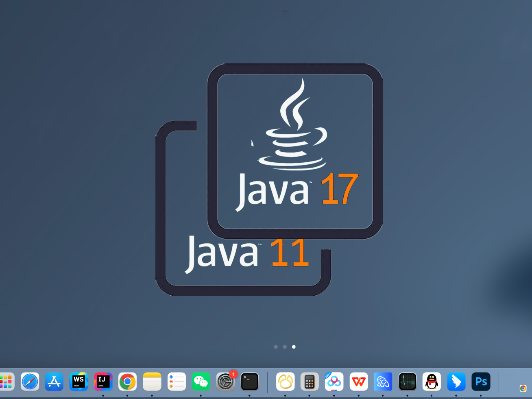This screenshot has height=399, width=532.
Task: Open Navicat from the Dock
Action: [x=285, y=382]
